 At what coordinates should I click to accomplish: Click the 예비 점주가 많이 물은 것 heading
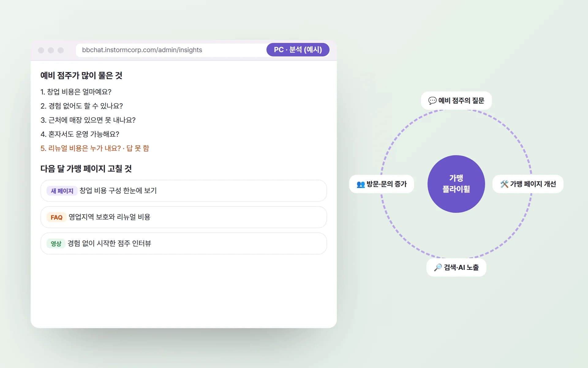[x=81, y=75]
